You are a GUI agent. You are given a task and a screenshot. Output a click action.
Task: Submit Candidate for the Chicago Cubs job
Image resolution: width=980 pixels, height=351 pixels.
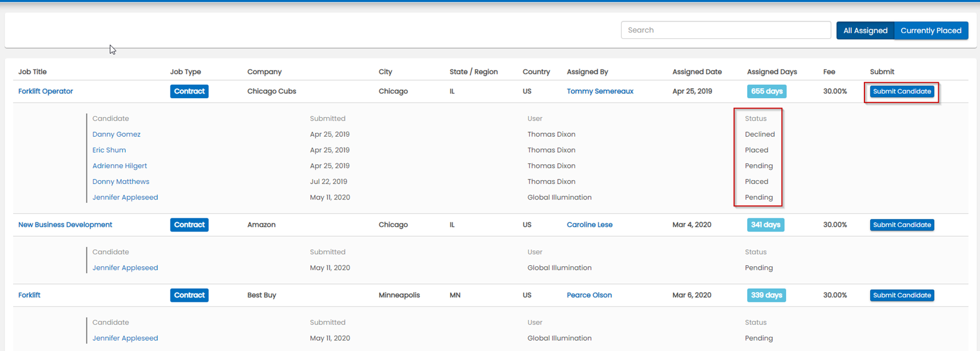902,91
